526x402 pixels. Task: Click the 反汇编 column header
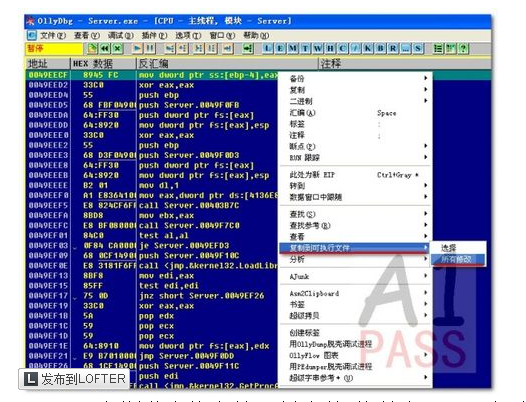227,63
